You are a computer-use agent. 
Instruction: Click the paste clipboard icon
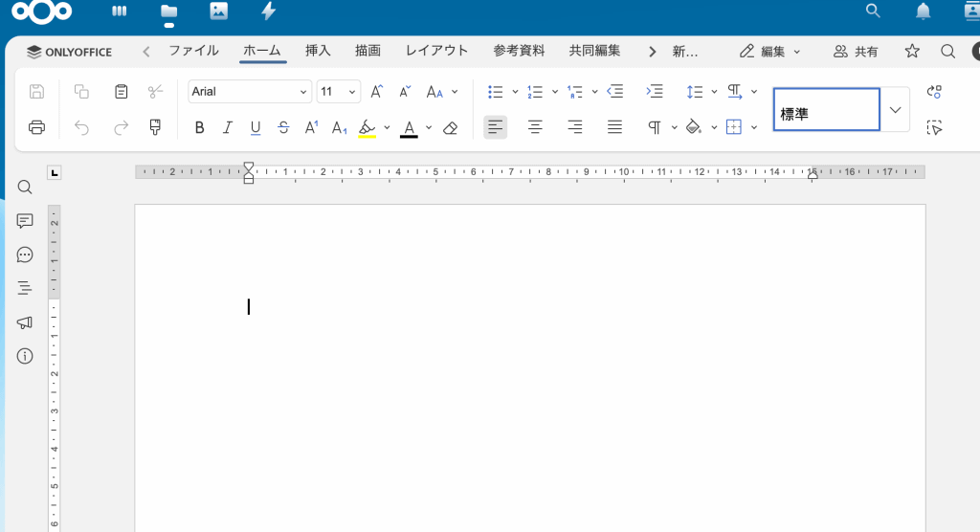(x=122, y=92)
